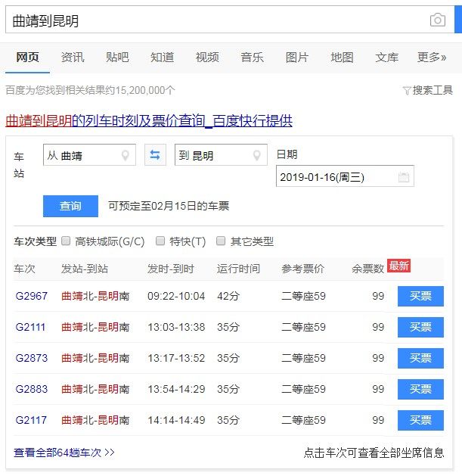Click 买票 for train G2967
This screenshot has width=462, height=476.
click(x=420, y=296)
